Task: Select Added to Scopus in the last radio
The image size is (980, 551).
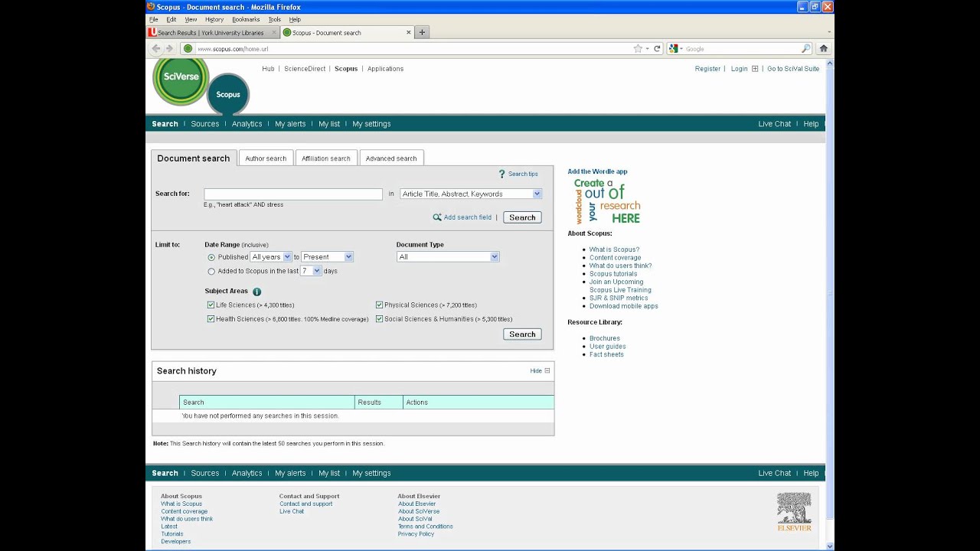Action: pyautogui.click(x=211, y=271)
